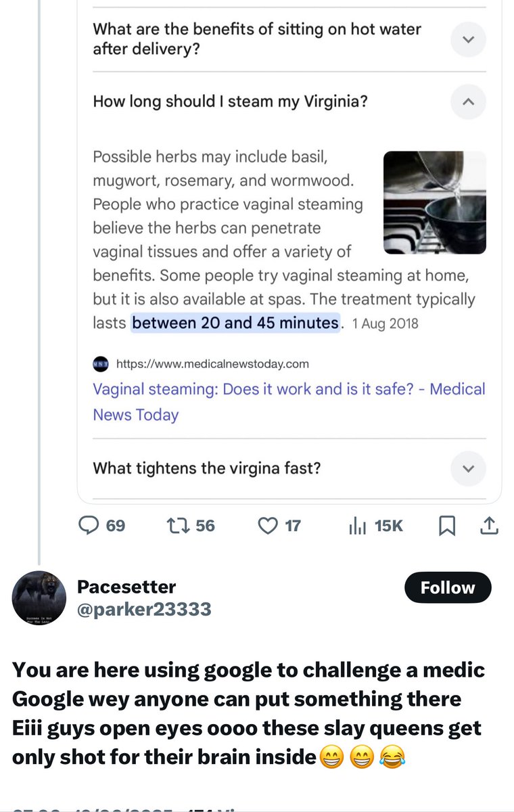Open the Vaginal steaming Medical News Today link
This screenshot has height=812, width=514.
point(289,402)
